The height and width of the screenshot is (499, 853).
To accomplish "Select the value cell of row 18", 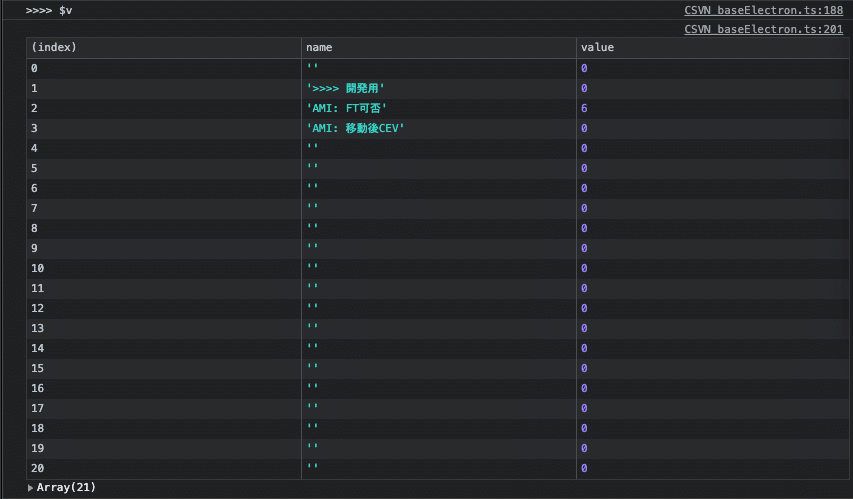I will point(713,428).
